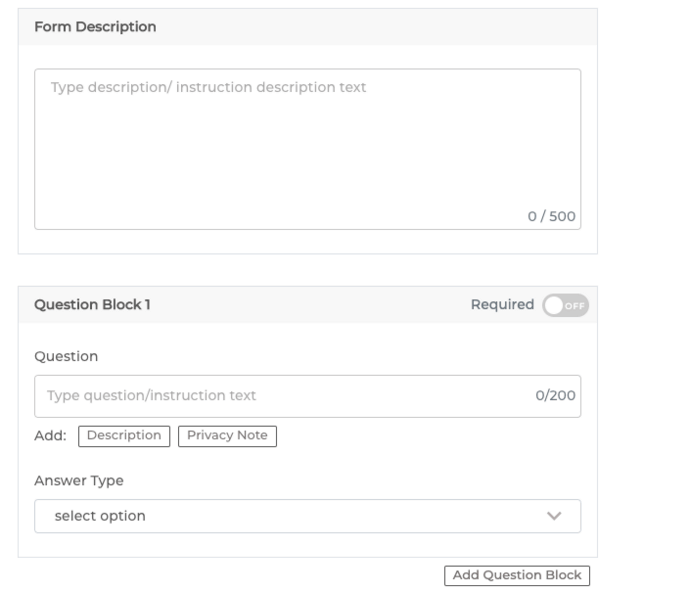Click the 0/200 character counter
Screen dimensions: 690x593
click(555, 395)
